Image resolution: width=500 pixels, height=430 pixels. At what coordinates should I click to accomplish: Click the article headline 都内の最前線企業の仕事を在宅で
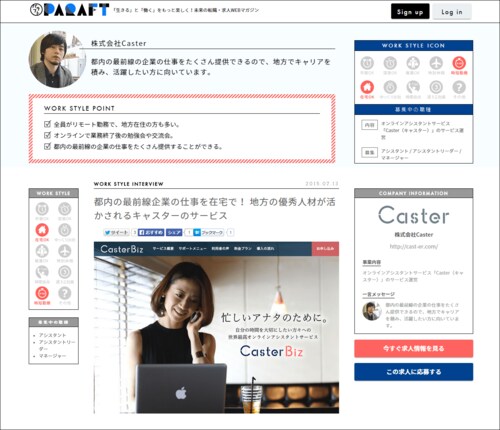point(215,208)
